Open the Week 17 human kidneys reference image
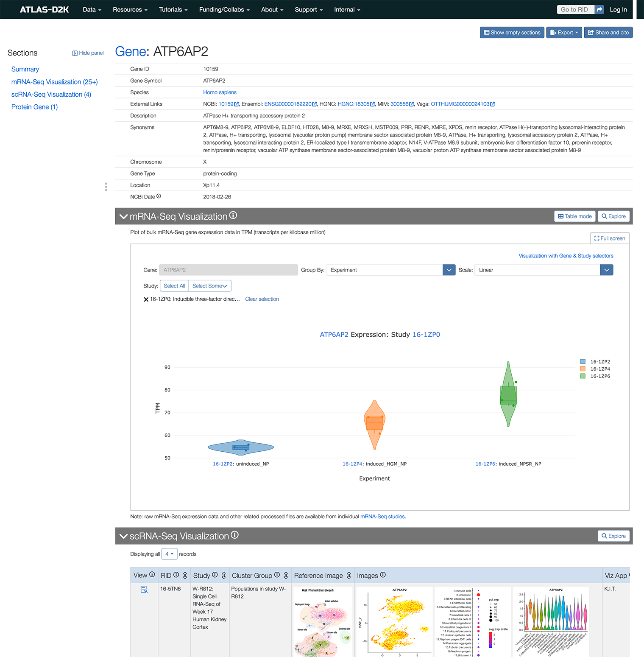 [x=323, y=622]
